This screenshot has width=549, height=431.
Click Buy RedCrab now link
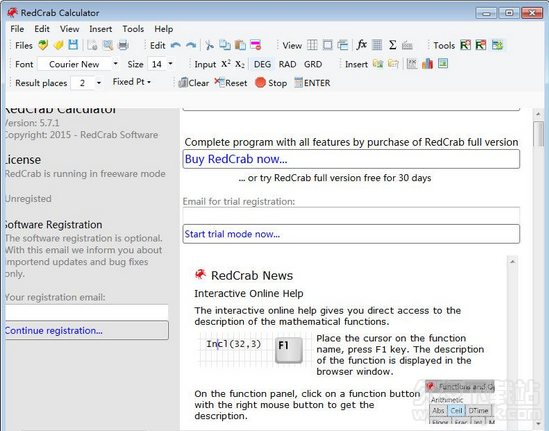coord(351,159)
